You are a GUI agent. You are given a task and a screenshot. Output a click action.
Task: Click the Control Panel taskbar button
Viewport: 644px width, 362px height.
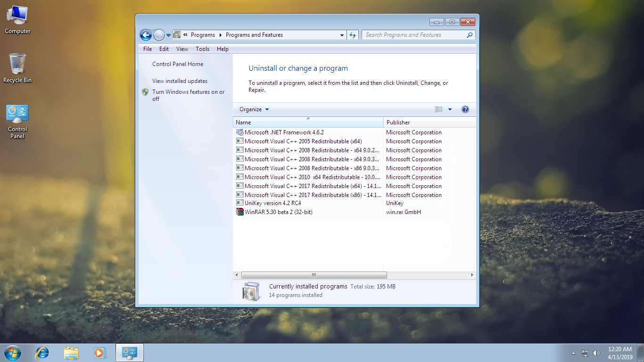(130, 353)
